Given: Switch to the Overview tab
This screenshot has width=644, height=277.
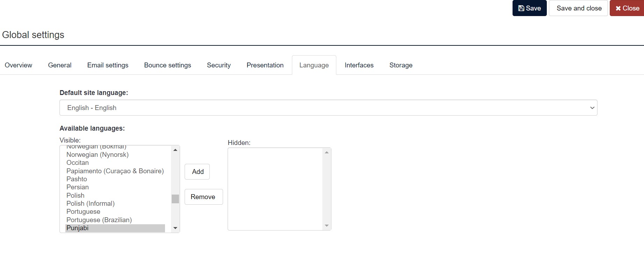Looking at the screenshot, I should 19,65.
